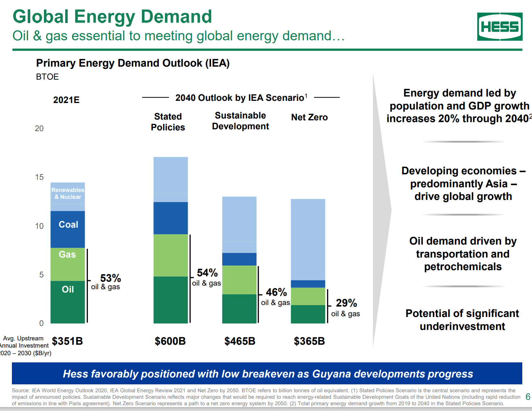This screenshot has height=411, width=532.
Task: Click the source footnote text
Action: tap(263, 396)
